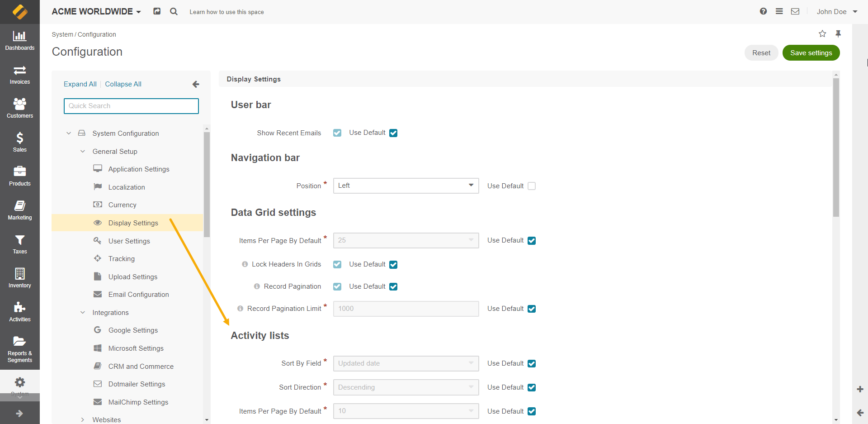Collapse the config sidebar with left arrow
868x424 pixels.
(x=196, y=84)
